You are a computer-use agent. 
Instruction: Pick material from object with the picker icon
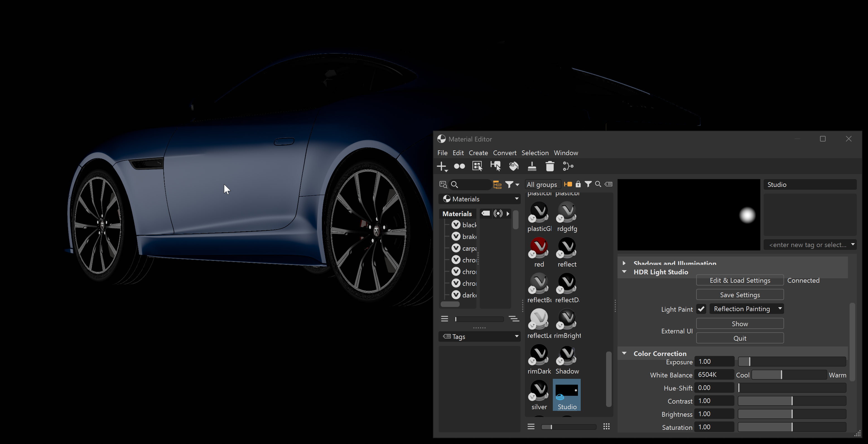[496, 166]
